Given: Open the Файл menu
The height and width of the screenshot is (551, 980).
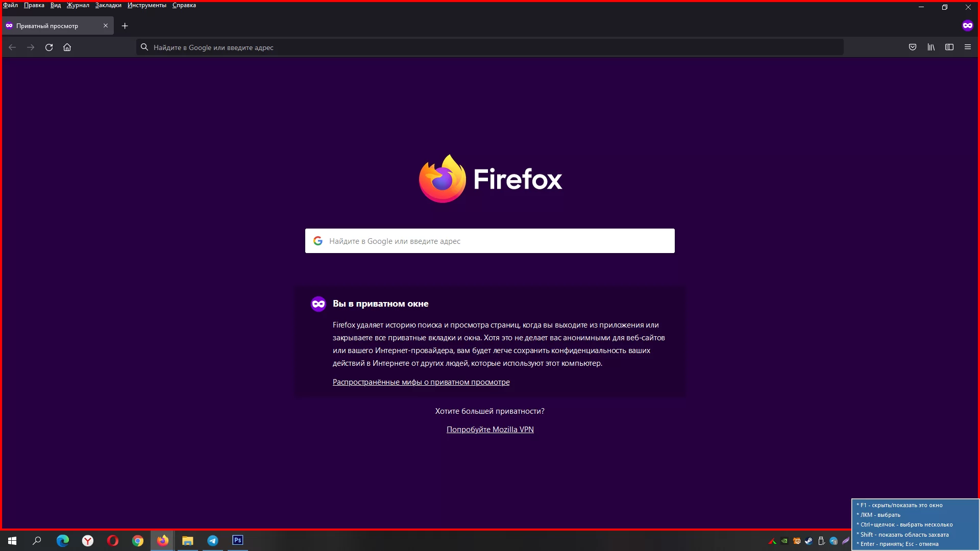Looking at the screenshot, I should [x=10, y=5].
